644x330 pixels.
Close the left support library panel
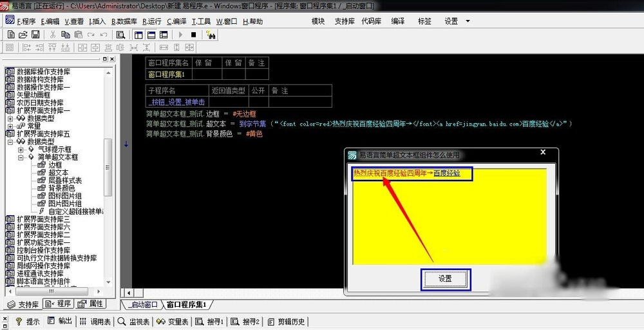111,59
